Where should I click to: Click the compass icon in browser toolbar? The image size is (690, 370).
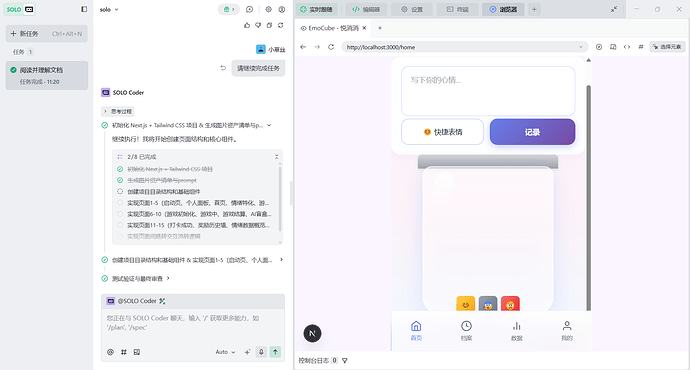599,47
